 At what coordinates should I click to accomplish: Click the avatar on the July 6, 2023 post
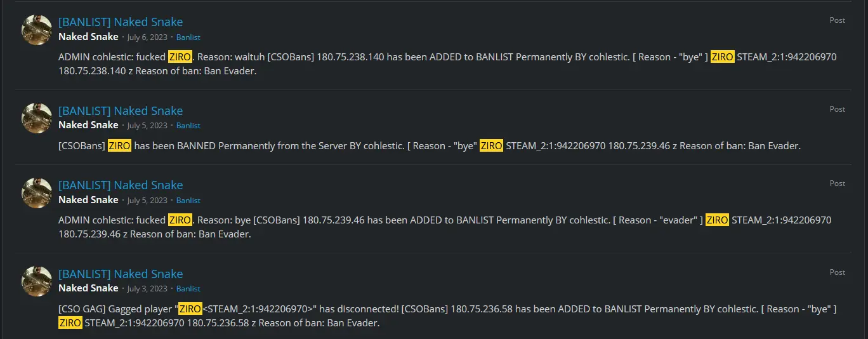[37, 30]
